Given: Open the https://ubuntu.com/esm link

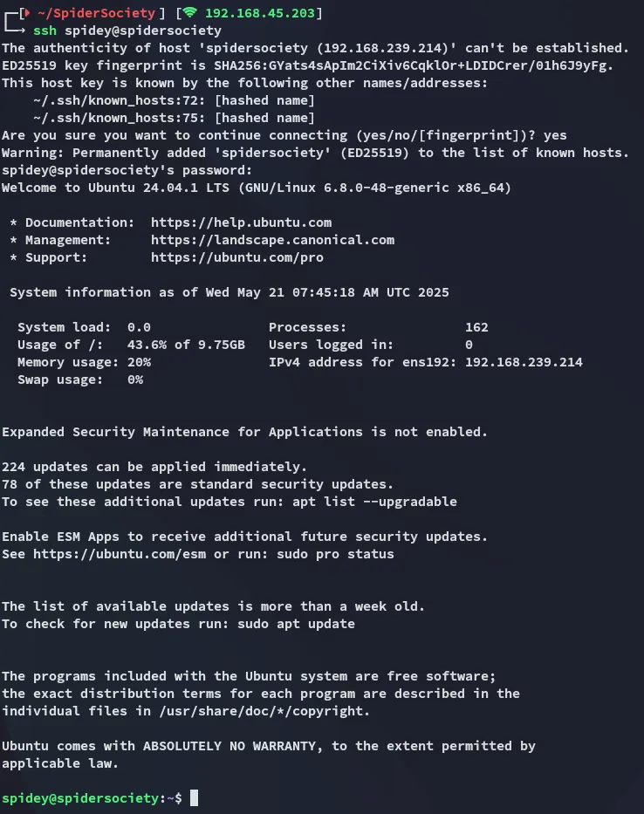Looking at the screenshot, I should pos(120,554).
